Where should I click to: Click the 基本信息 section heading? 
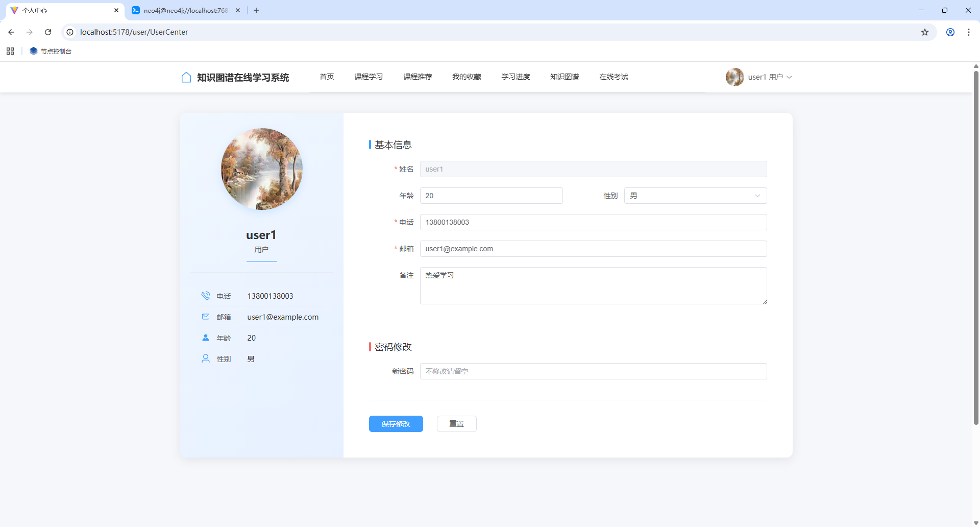tap(393, 145)
